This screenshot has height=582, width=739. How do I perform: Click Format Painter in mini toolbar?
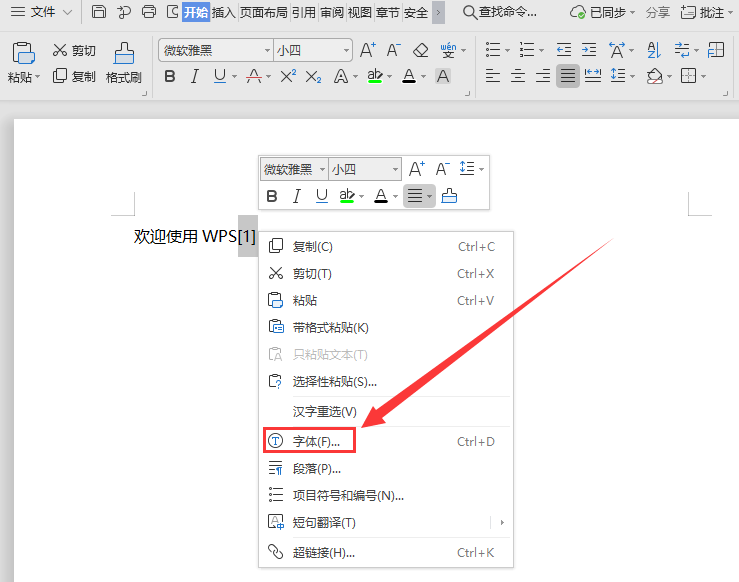tap(449, 196)
